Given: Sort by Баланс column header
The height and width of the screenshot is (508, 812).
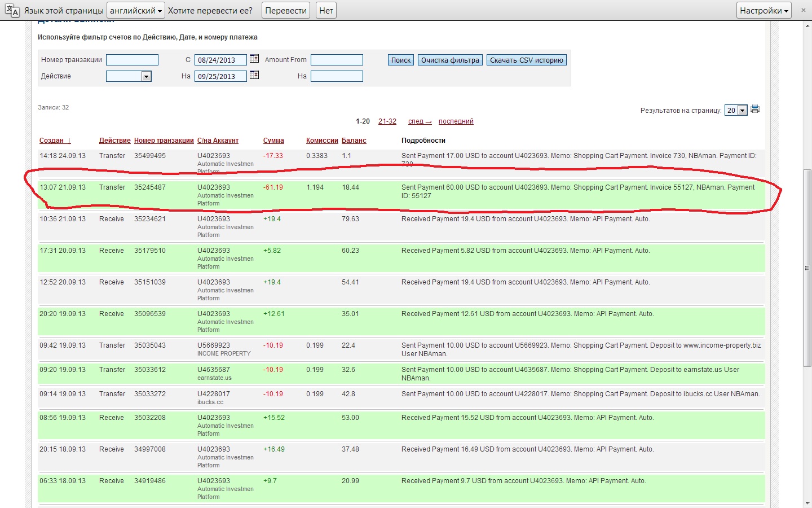Looking at the screenshot, I should (354, 141).
